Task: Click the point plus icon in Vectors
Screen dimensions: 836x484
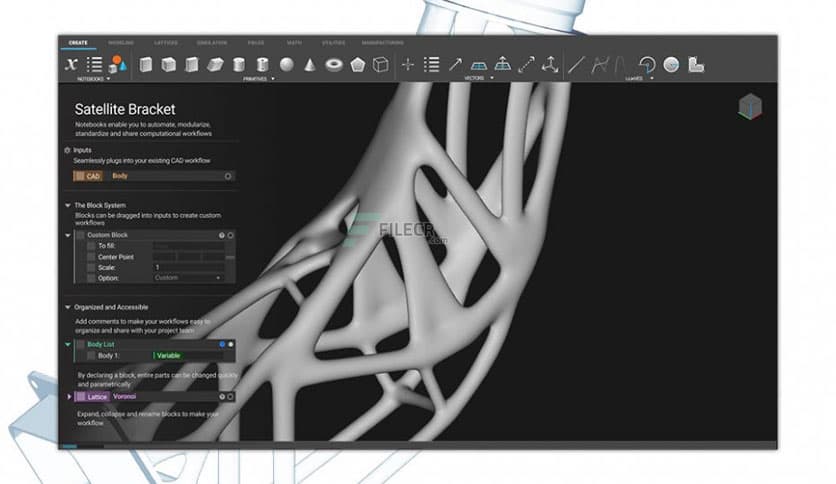Action: (x=408, y=64)
